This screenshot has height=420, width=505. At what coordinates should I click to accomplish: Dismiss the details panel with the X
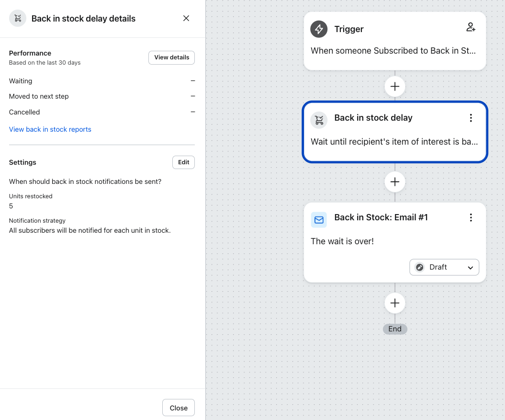[186, 19]
